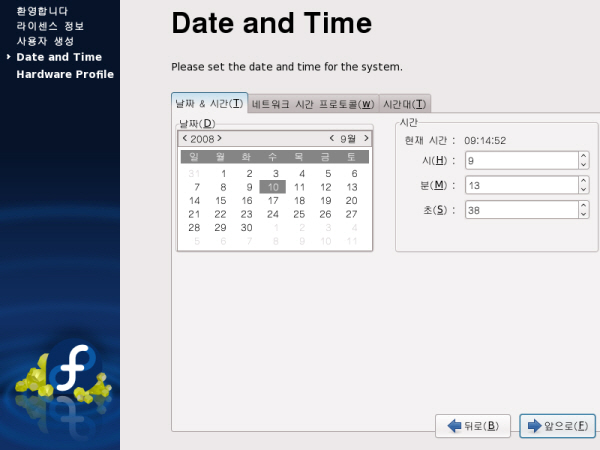The image size is (600, 450).
Task: Click the 뒤로 (Back) button
Action: click(x=473, y=426)
